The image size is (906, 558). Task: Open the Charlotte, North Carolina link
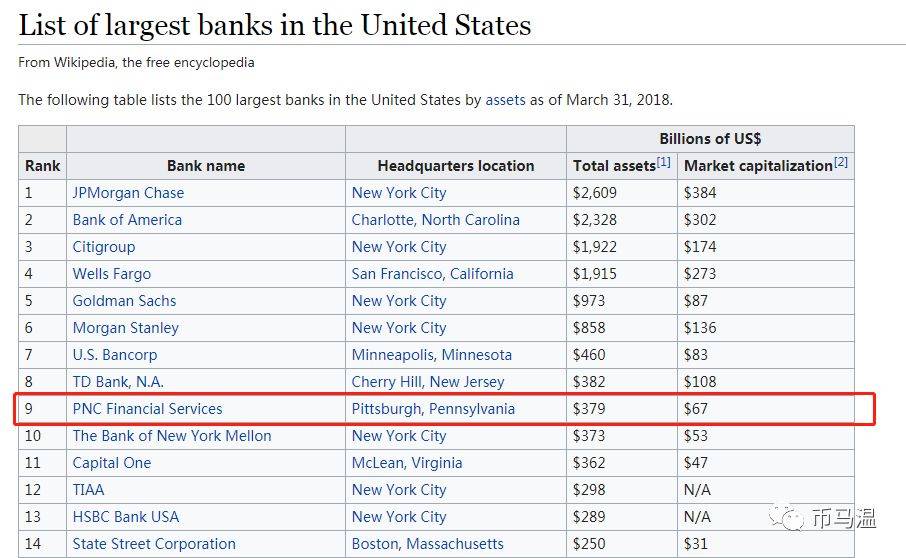(x=435, y=220)
